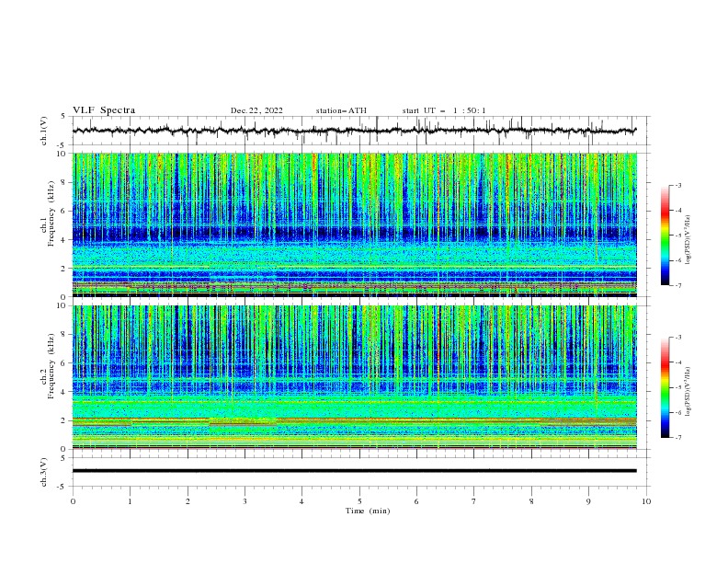This screenshot has height=563, width=728.
Task: Click the colorbar beside the ch.1 spectrogram
Action: [x=665, y=236]
